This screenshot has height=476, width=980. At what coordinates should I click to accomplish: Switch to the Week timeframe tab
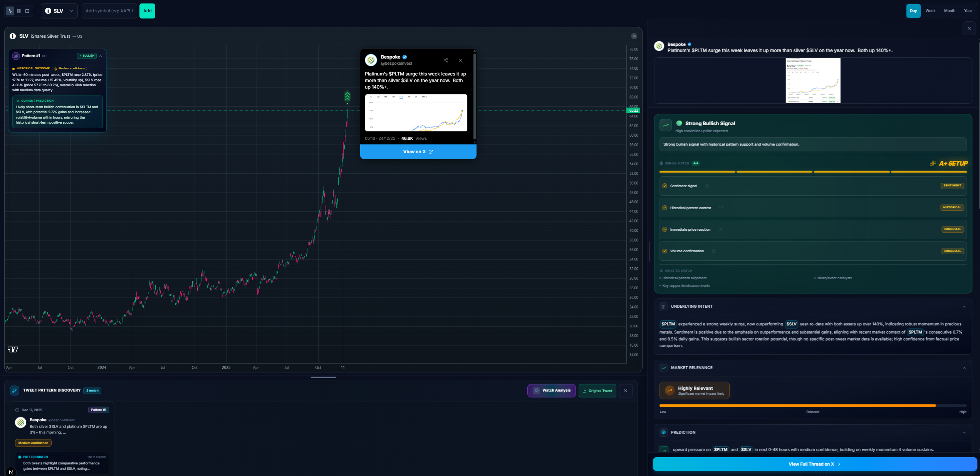point(930,11)
